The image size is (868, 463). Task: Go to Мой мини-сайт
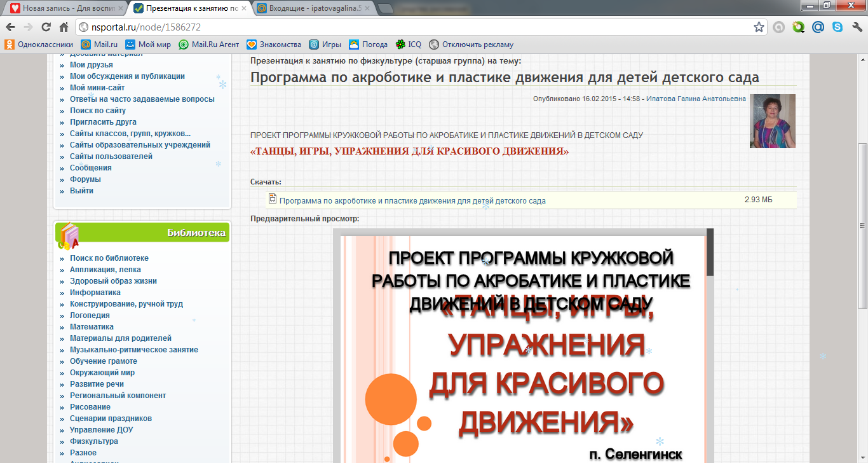tap(97, 88)
